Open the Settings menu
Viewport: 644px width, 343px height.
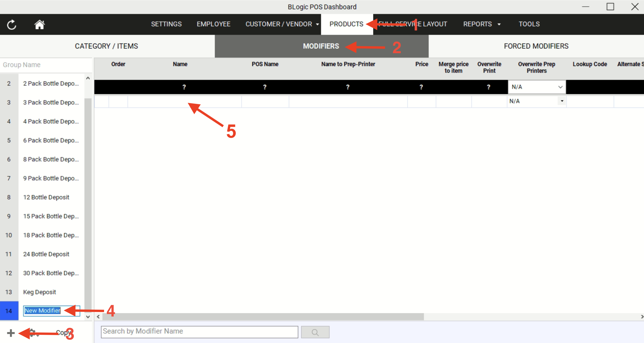pyautogui.click(x=166, y=24)
